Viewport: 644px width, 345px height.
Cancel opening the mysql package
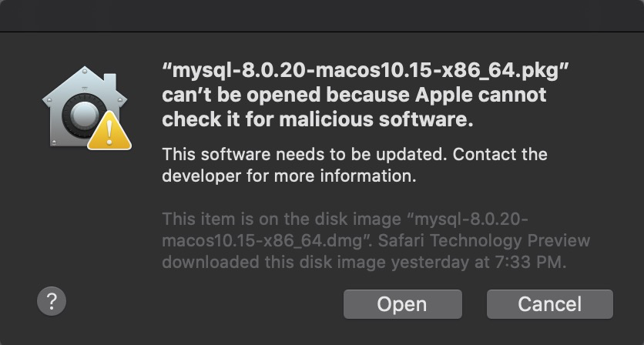[x=549, y=304]
